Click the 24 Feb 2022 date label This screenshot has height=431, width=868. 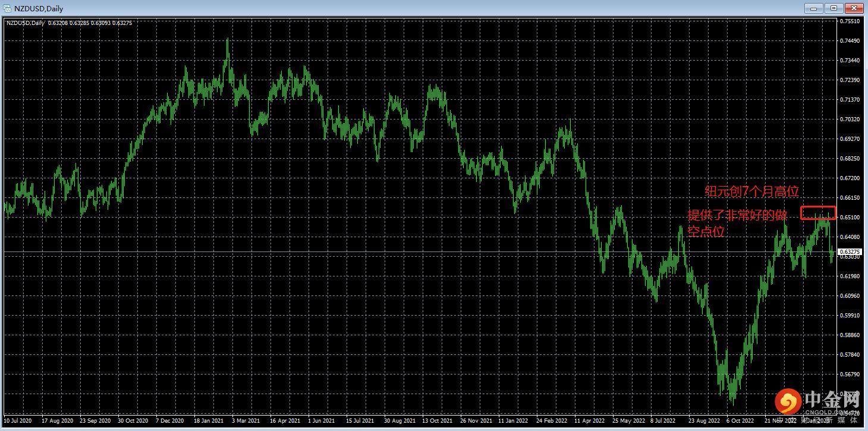click(x=552, y=421)
